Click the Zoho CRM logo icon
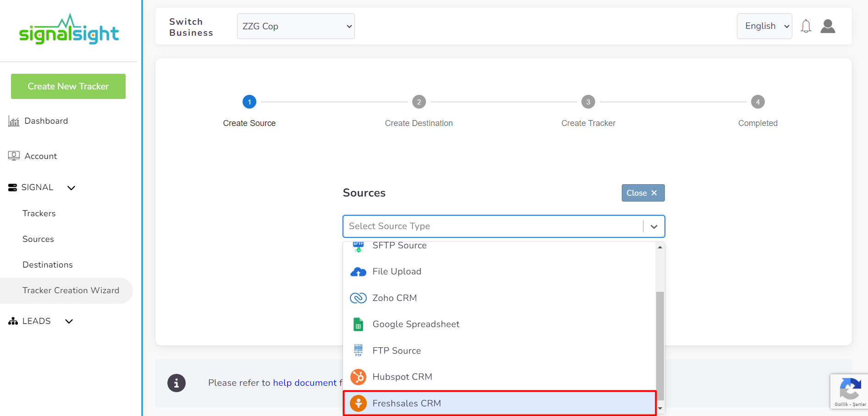The width and height of the screenshot is (868, 416). (x=358, y=298)
